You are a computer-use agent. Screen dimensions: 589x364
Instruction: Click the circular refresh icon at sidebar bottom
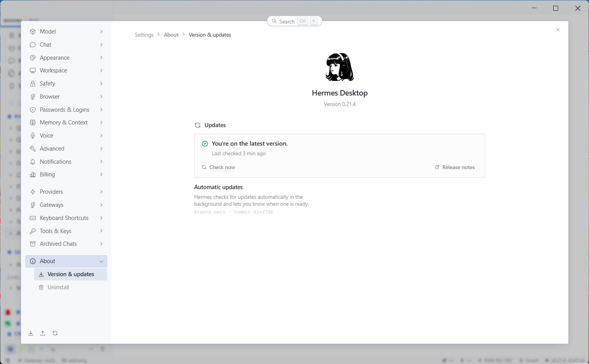click(x=55, y=333)
